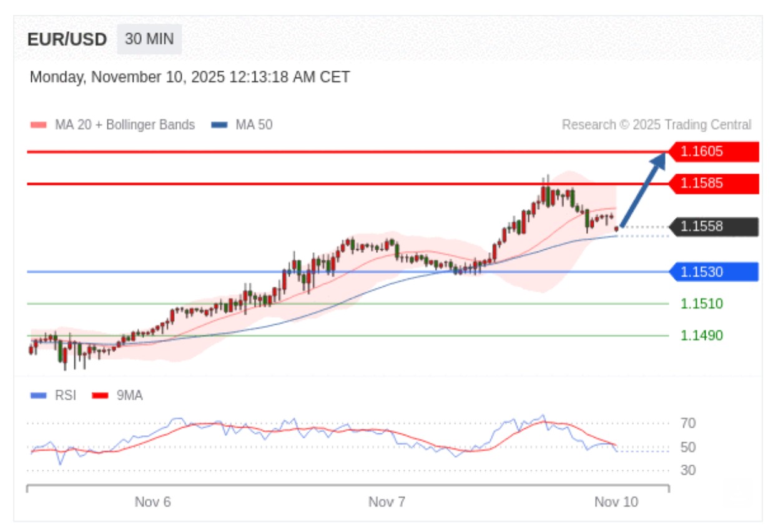Click the RSI 30 oversold level label
Viewport: 783px width, 532px height.
[688, 470]
